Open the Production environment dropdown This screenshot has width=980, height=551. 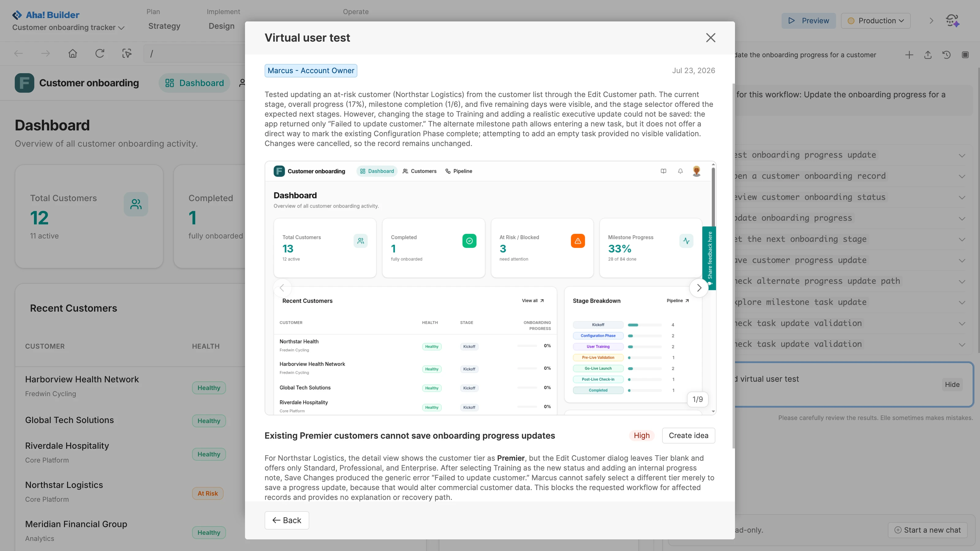pos(875,21)
